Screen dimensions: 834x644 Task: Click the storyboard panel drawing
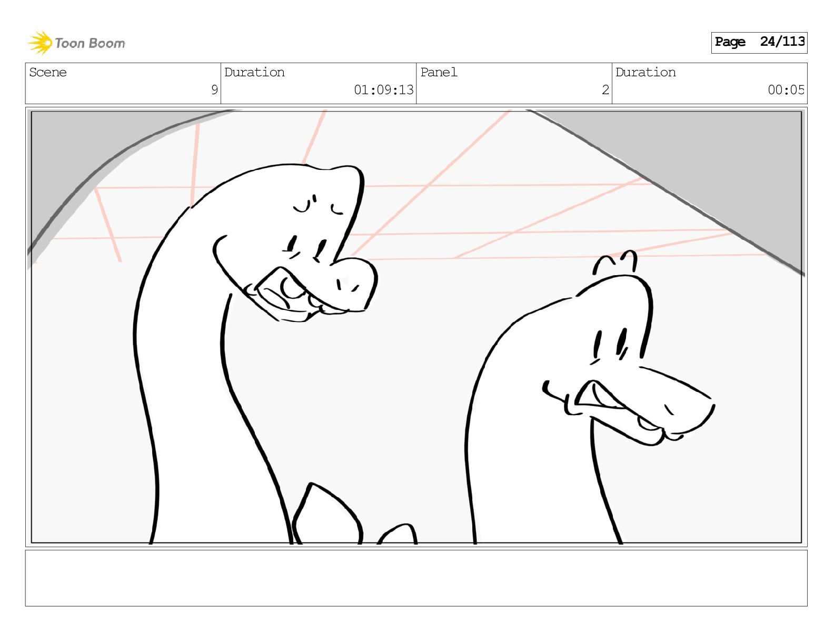pyautogui.click(x=416, y=327)
